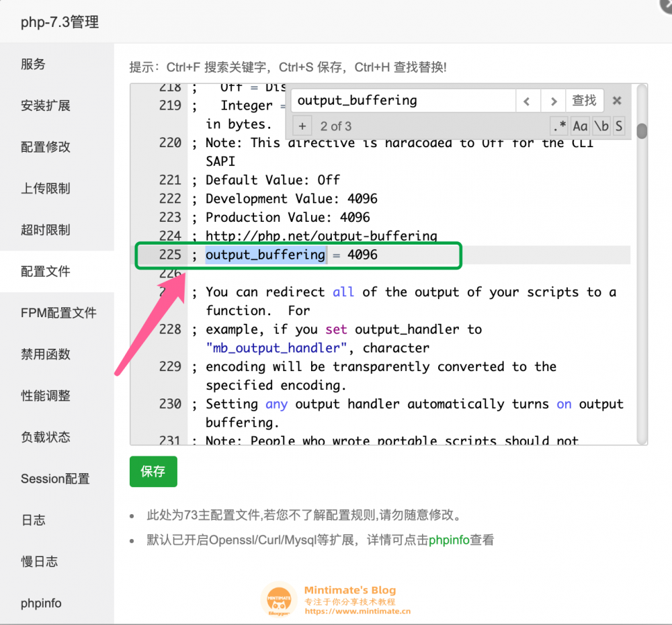Toggle whole word search option
This screenshot has height=625, width=672.
tap(601, 126)
